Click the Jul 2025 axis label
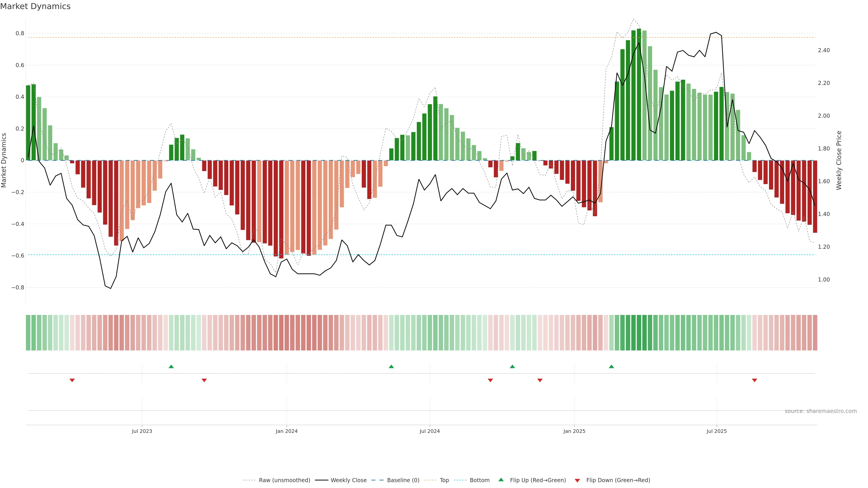 pos(716,431)
